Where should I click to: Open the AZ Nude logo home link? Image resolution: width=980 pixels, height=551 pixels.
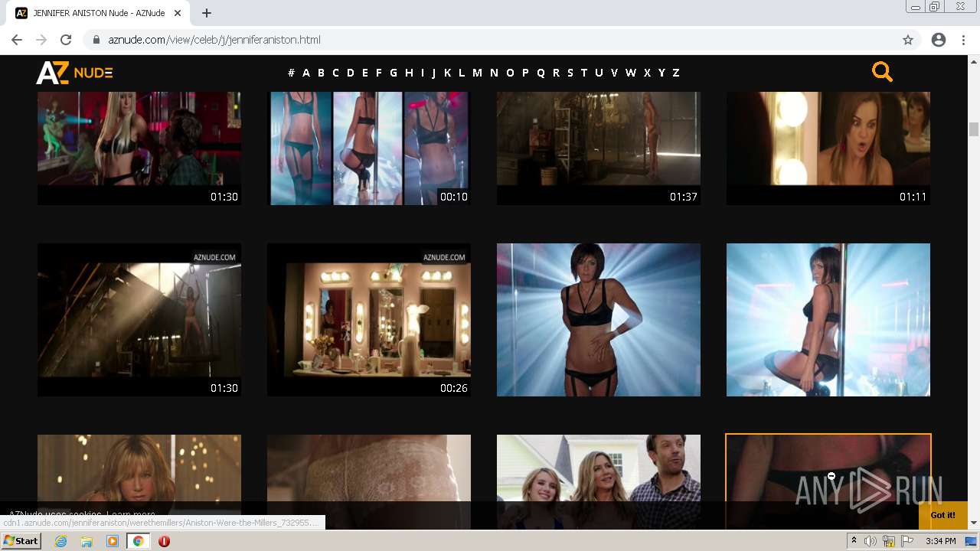point(74,73)
